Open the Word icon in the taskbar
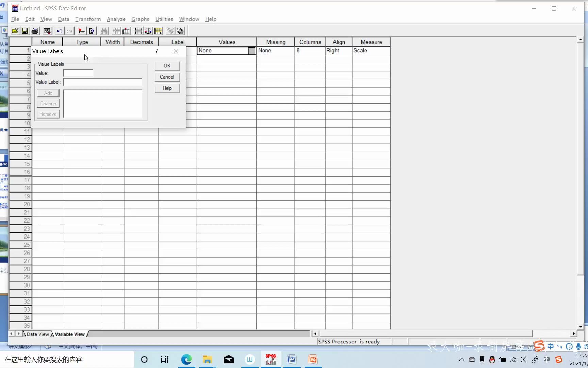Screen dimensions: 588x368 (x=292, y=359)
